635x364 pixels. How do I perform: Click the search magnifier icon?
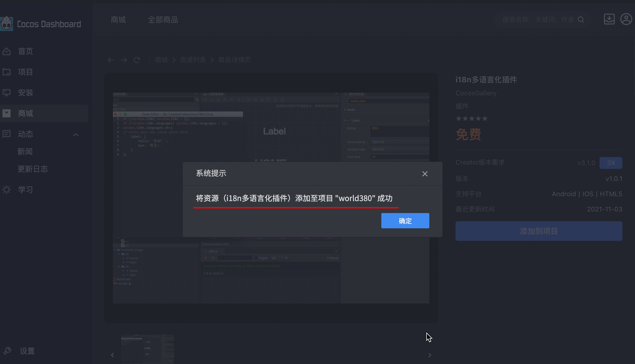click(581, 20)
